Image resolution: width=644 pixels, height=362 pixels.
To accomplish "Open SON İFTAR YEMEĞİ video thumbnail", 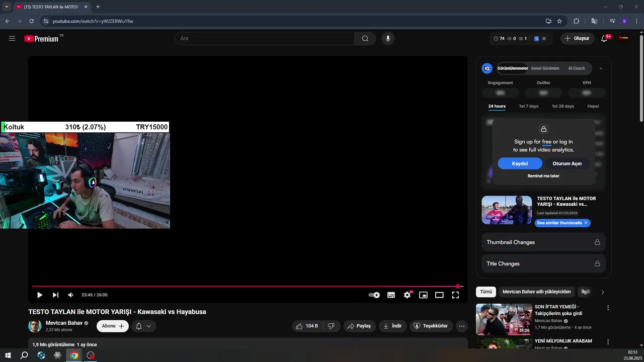I will pos(504,319).
